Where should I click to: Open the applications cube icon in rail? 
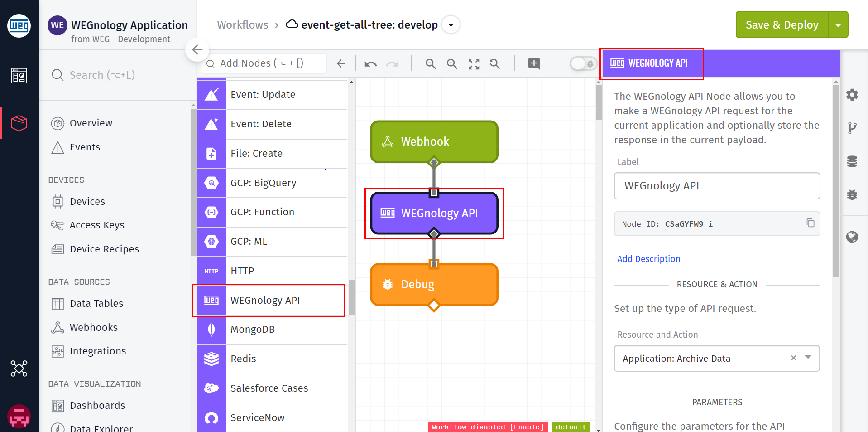19,123
